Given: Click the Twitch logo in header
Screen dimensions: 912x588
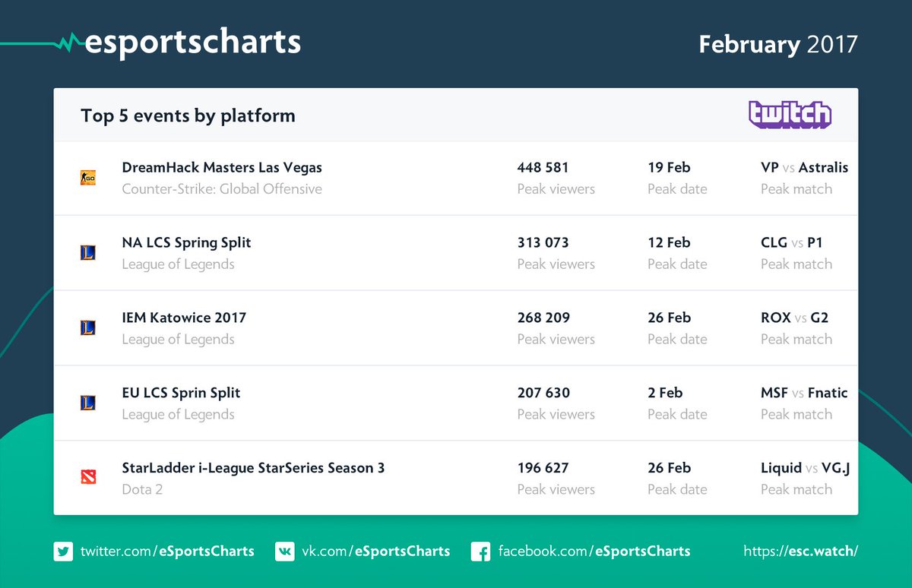Looking at the screenshot, I should point(790,115).
